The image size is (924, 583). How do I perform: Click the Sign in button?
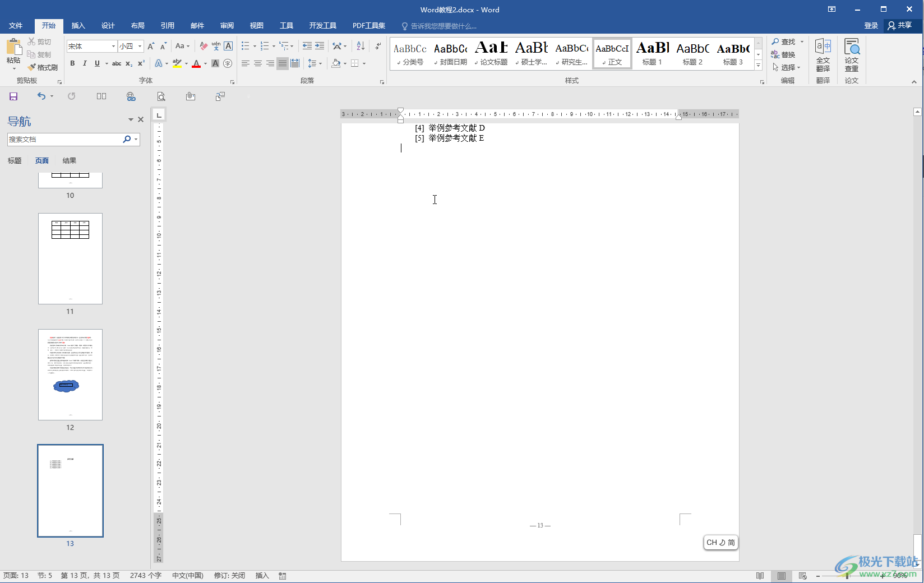coord(871,26)
